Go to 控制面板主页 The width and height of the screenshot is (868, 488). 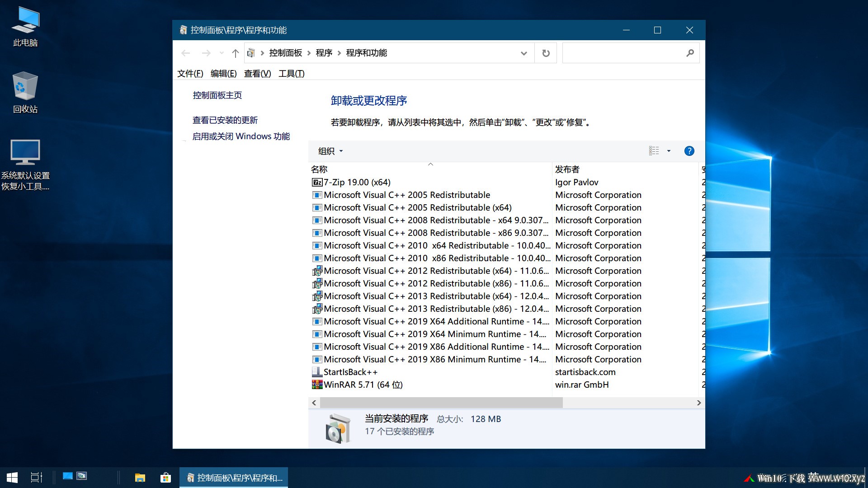click(x=217, y=95)
